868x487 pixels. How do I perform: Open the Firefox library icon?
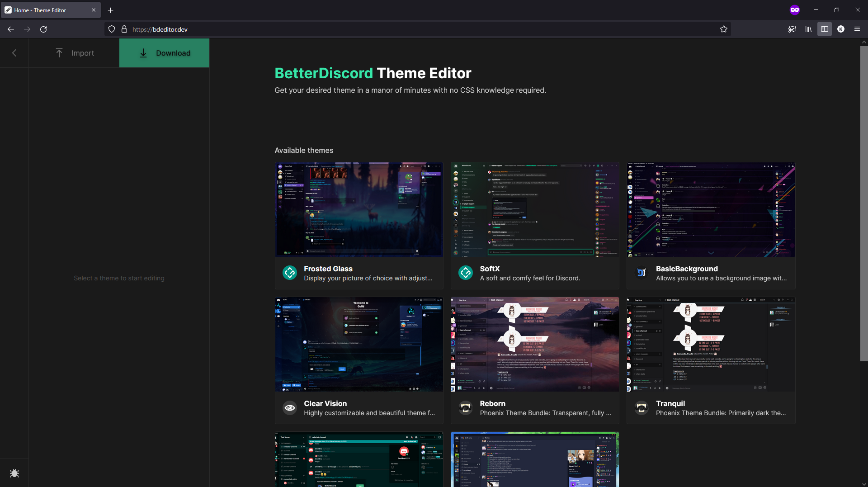tap(808, 29)
